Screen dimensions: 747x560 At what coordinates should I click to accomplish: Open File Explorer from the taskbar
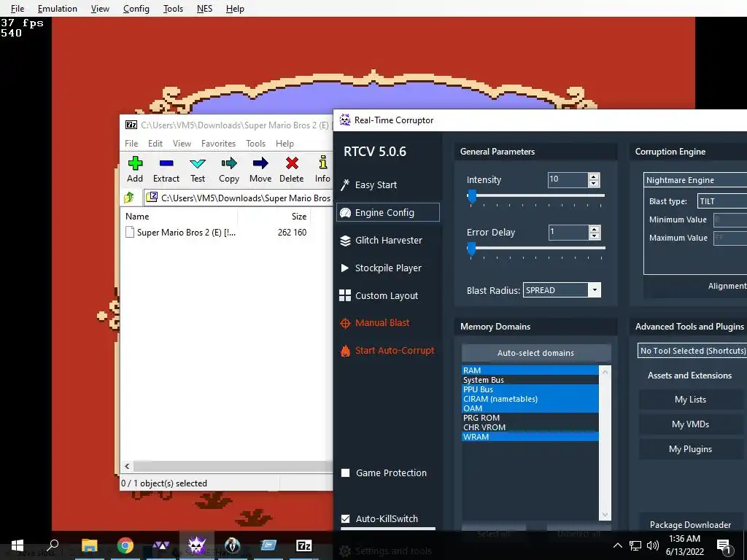point(89,545)
